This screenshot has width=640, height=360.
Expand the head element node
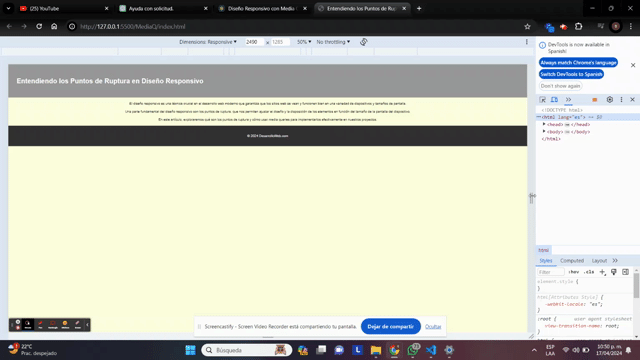click(544, 124)
